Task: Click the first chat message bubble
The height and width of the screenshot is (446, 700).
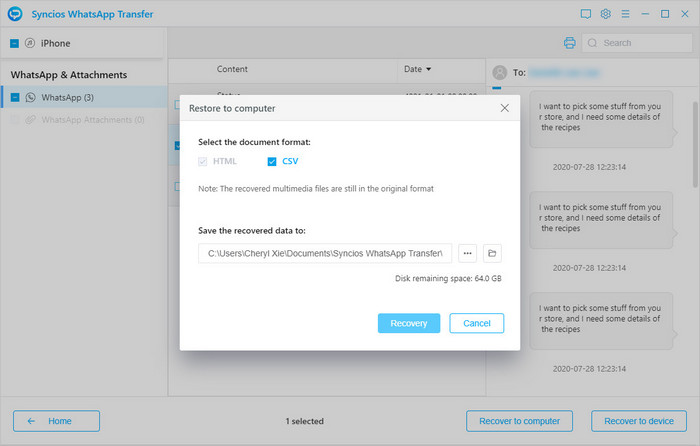Action: tap(601, 119)
